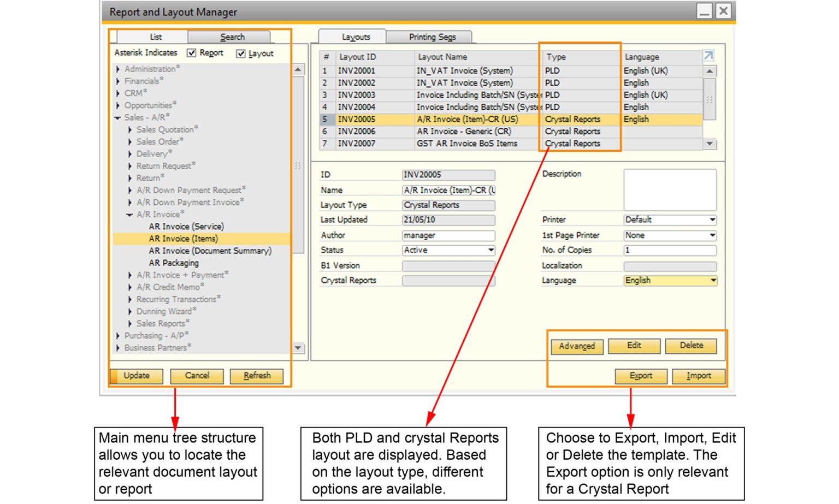
Task: Click layouts table scrollbar down arrow
Action: tap(709, 144)
